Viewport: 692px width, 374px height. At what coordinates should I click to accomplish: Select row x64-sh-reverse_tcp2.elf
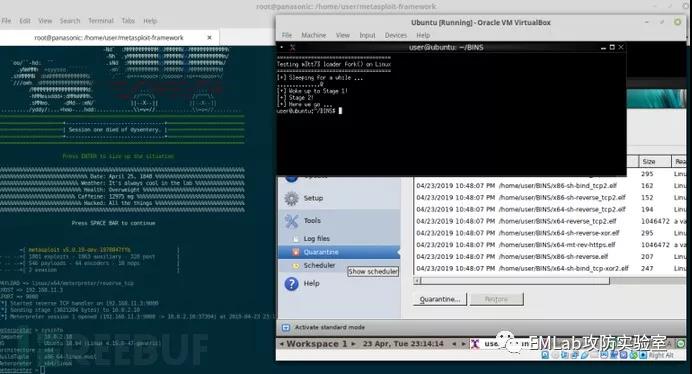tap(550, 210)
